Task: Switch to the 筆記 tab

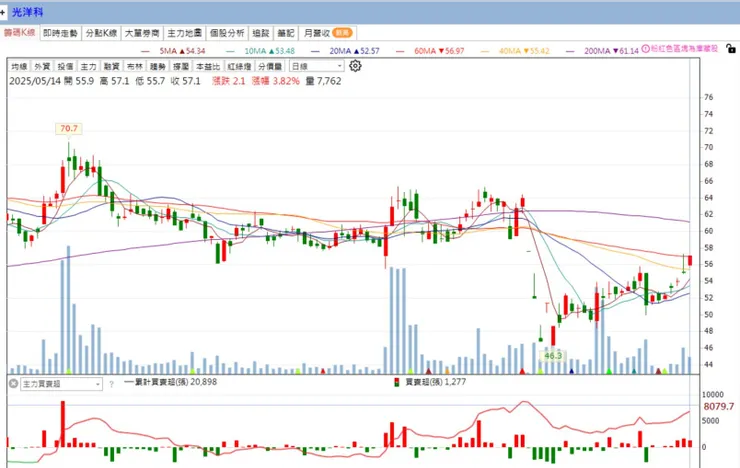Action: pos(286,33)
